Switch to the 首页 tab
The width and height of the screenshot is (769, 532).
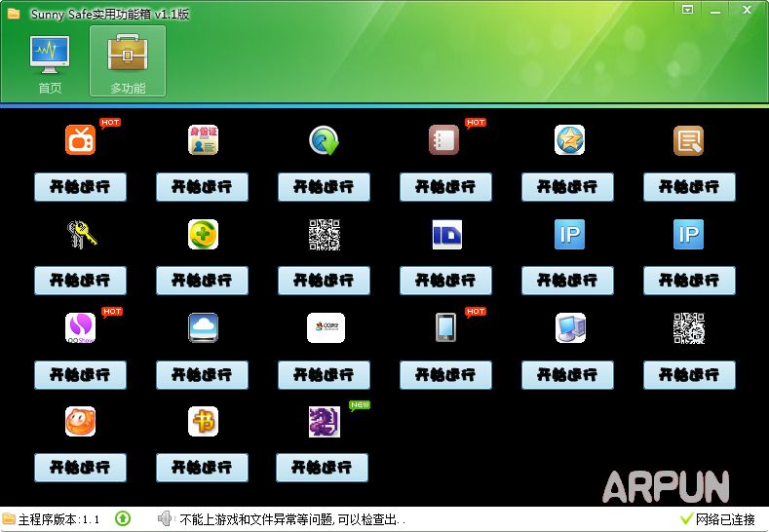tap(50, 63)
